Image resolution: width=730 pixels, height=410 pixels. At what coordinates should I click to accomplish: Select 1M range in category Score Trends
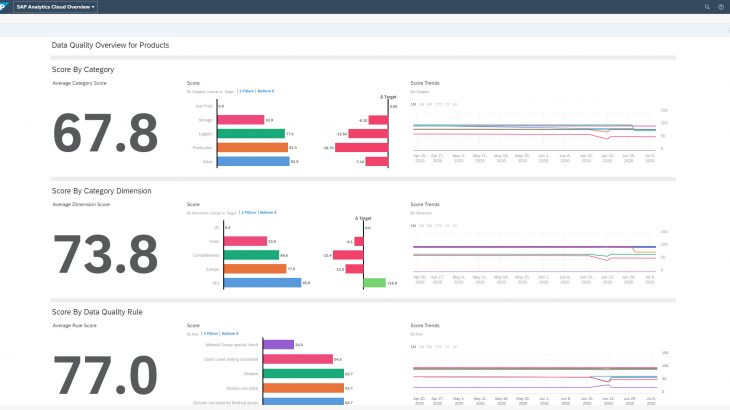414,103
